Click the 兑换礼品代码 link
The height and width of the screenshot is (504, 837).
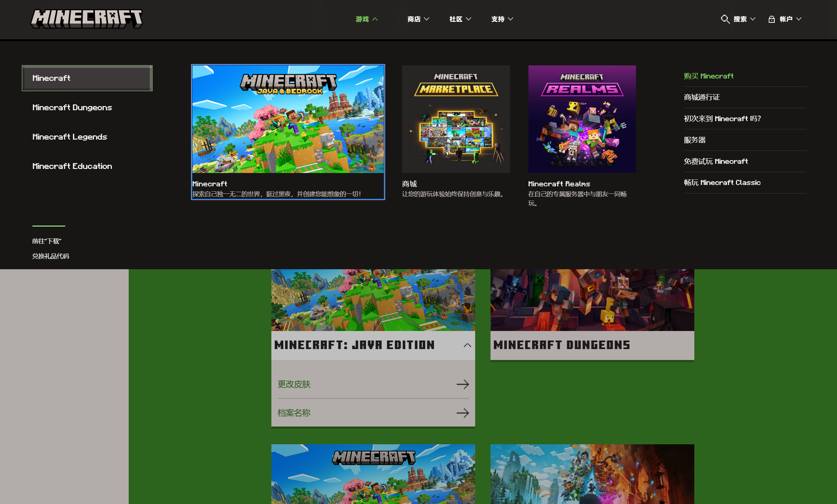(51, 256)
